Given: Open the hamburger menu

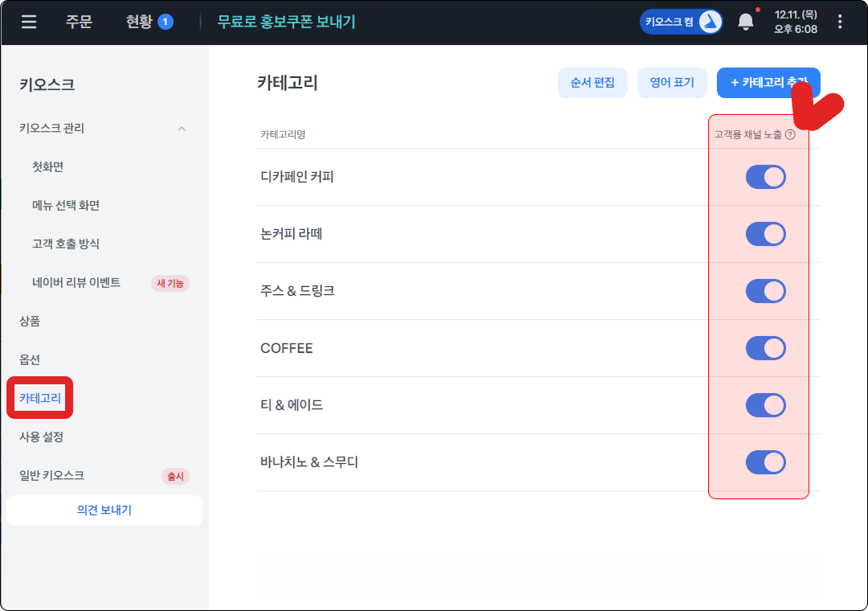Looking at the screenshot, I should pyautogui.click(x=29, y=22).
